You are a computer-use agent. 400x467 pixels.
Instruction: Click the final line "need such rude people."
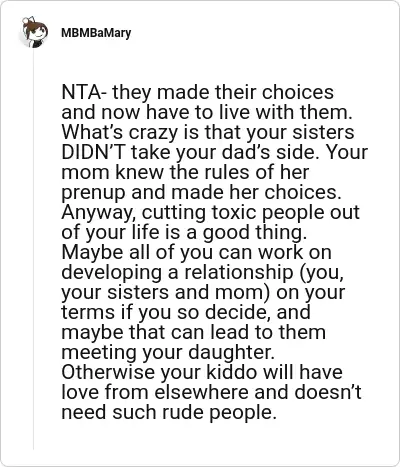tap(169, 412)
